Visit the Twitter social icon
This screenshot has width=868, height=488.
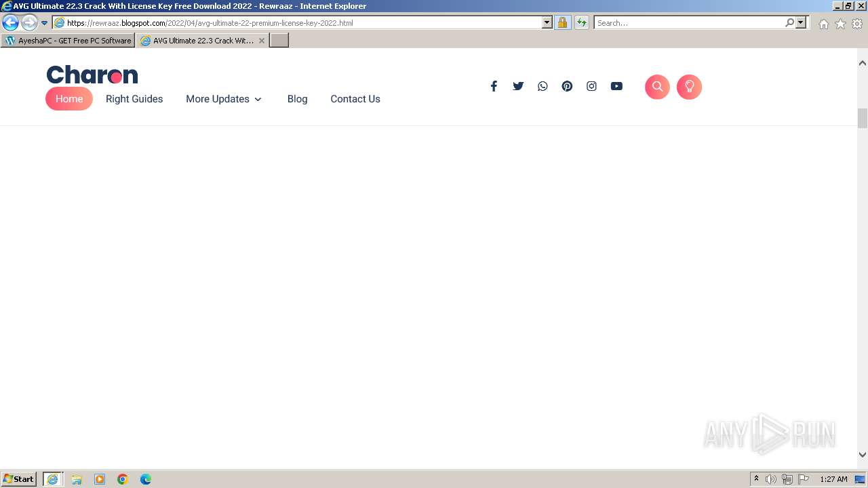pyautogui.click(x=518, y=86)
